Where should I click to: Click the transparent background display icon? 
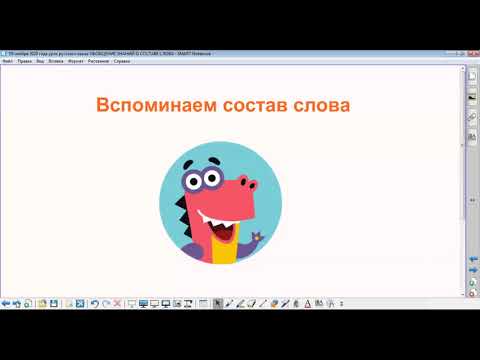pos(154,304)
